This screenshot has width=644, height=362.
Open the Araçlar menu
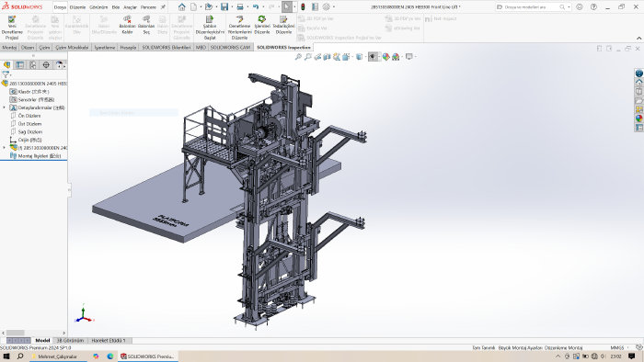point(131,7)
